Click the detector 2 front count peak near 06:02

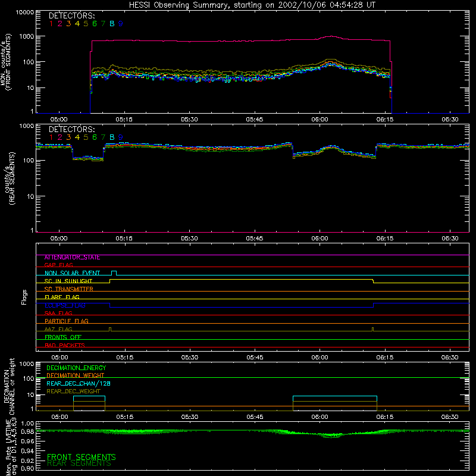[331, 36]
